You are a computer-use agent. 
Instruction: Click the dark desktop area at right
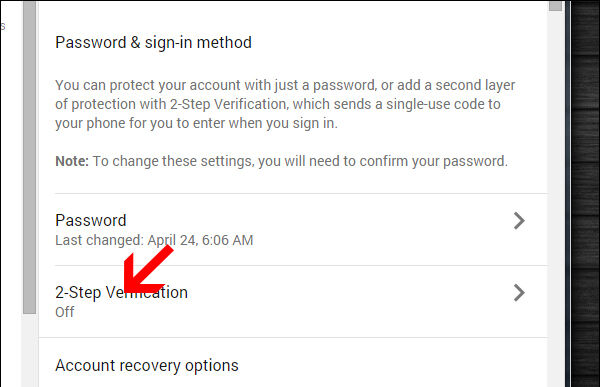coord(585,193)
